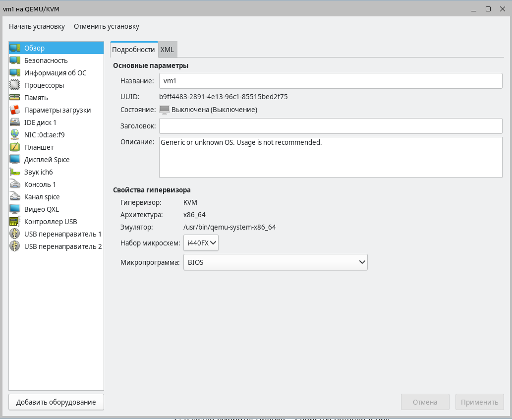Expand the firmware BIOS dropdown
This screenshot has width=512, height=420.
click(275, 262)
